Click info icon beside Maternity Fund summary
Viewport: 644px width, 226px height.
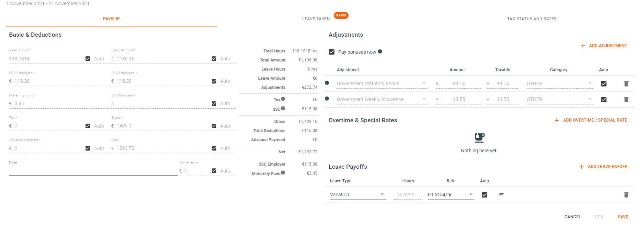(283, 173)
